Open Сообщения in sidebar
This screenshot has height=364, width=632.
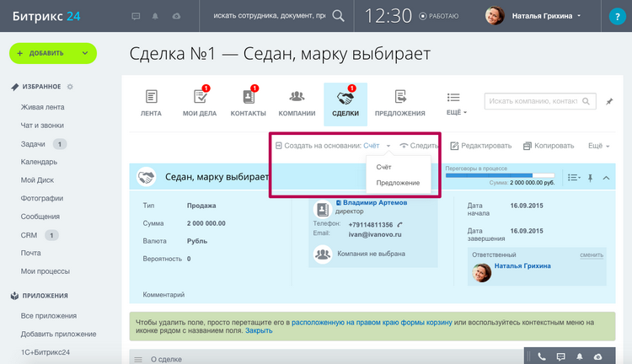point(40,217)
